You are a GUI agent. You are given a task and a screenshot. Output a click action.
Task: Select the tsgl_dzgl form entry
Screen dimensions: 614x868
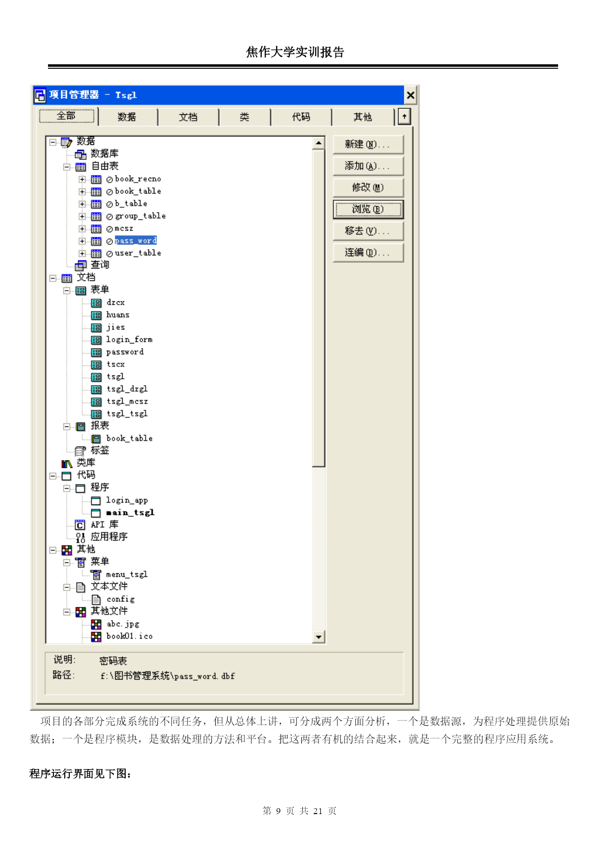click(x=127, y=389)
